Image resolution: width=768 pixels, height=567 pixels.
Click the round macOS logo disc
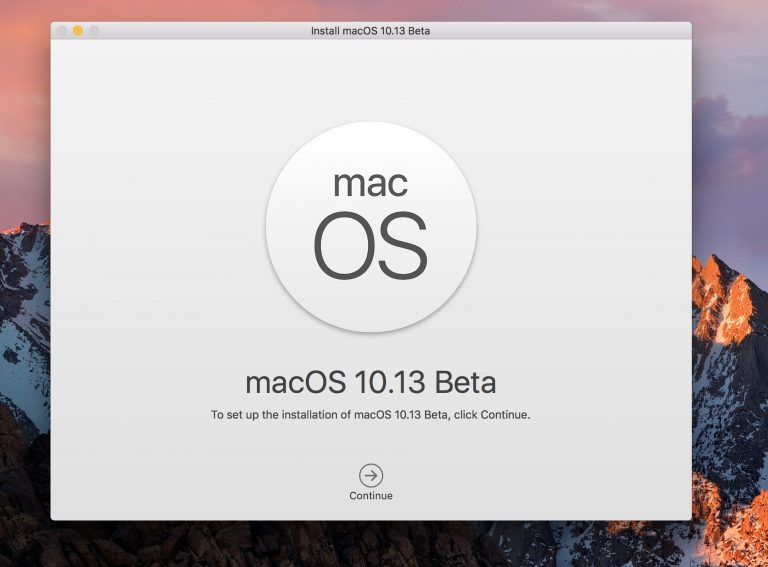click(x=371, y=227)
